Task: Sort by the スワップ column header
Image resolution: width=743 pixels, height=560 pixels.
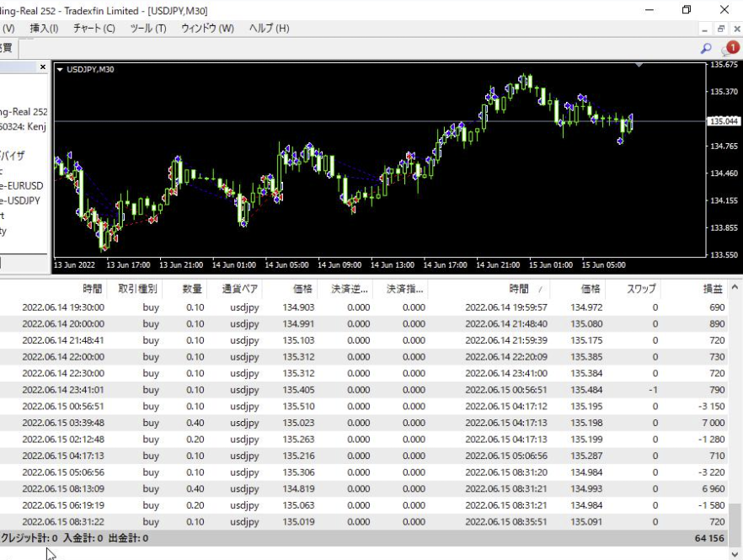Action: click(x=641, y=289)
